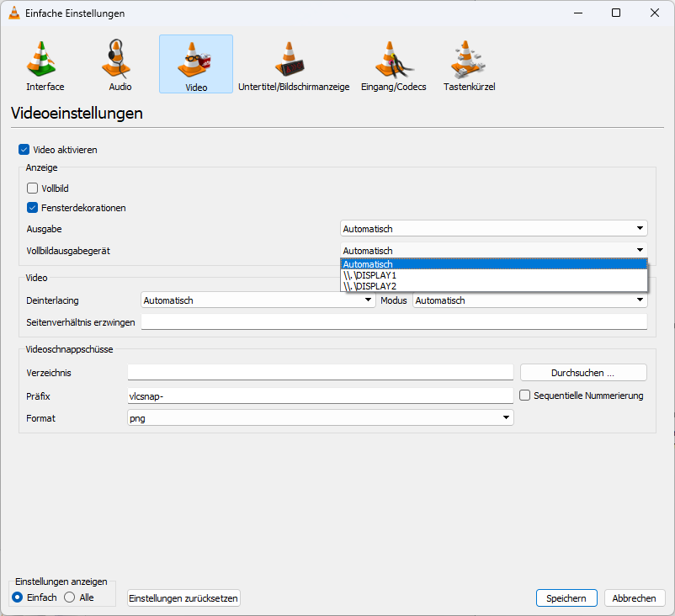Click the Einstellungen zurücksetzen button
Image resolution: width=675 pixels, height=616 pixels.
coord(183,598)
